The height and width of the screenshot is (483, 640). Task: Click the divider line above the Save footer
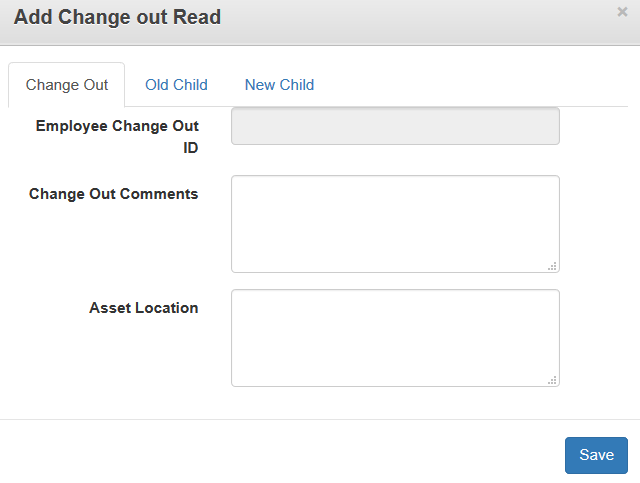click(320, 419)
